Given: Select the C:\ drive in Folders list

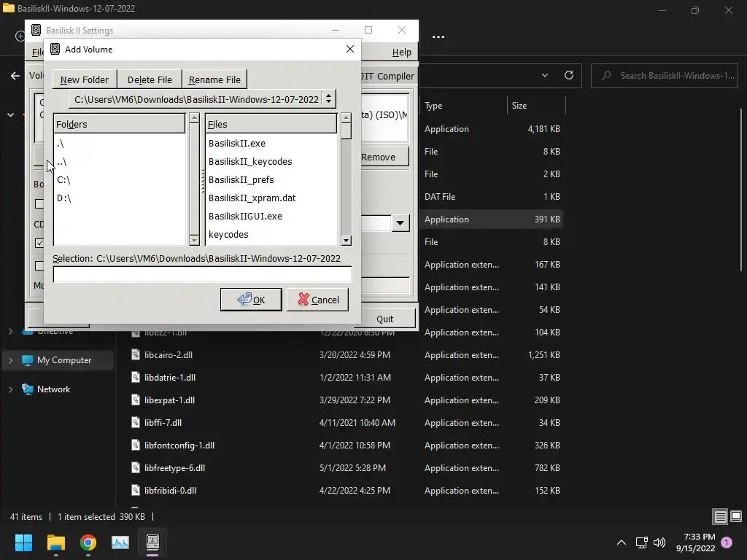Looking at the screenshot, I should point(119,179).
